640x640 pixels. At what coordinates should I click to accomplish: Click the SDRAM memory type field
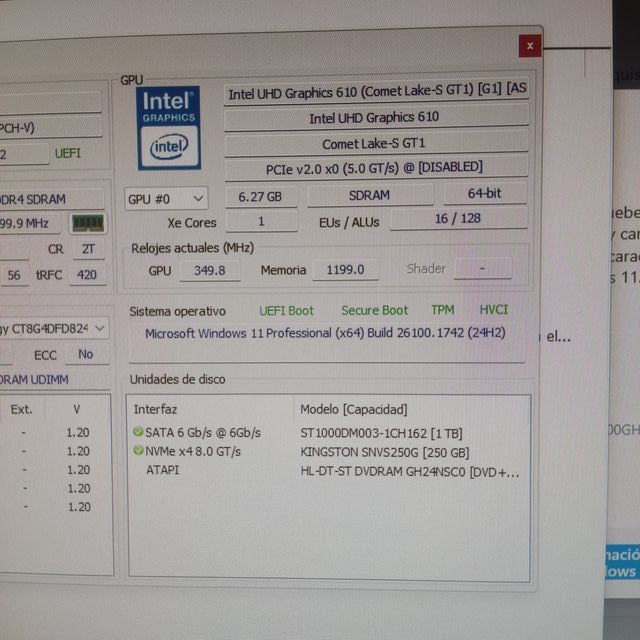coord(370,195)
